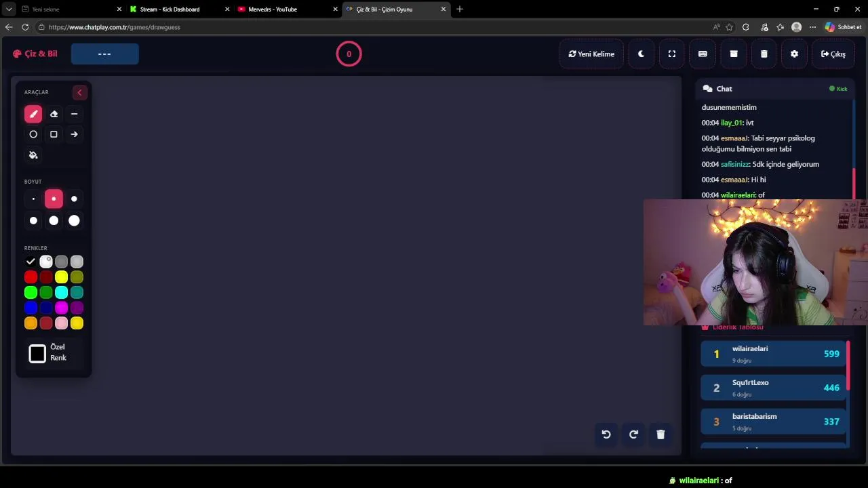Select baristabarism leaderboard row
This screenshot has width=868, height=488.
[773, 422]
